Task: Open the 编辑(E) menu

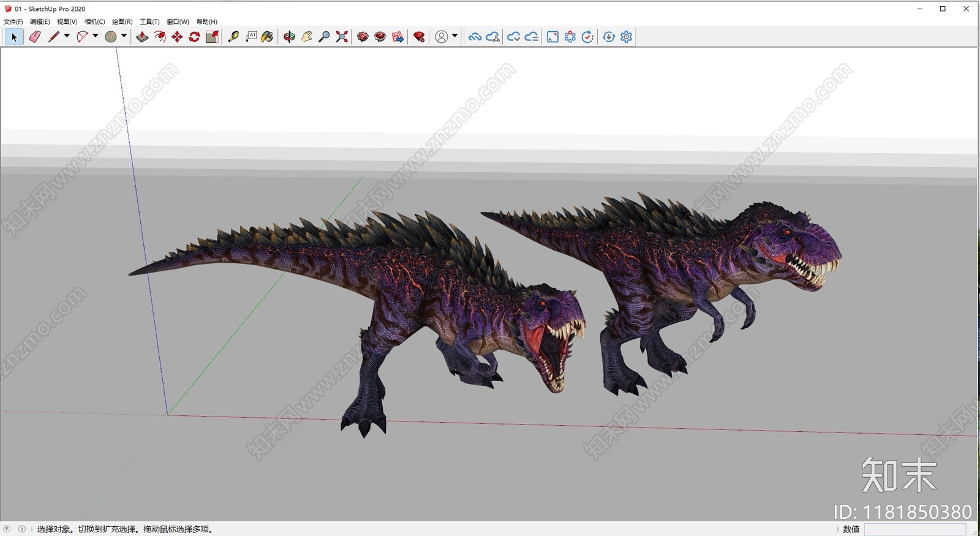Action: 40,21
